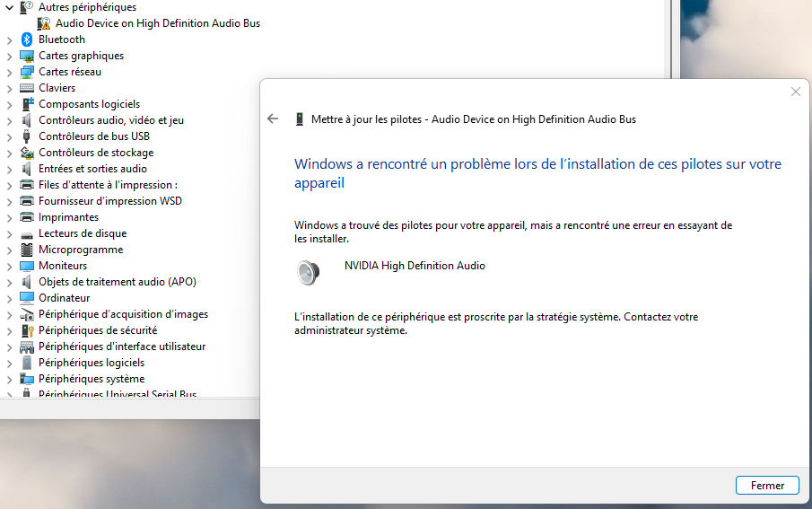Click the Imprimantes printer icon

pyautogui.click(x=27, y=216)
